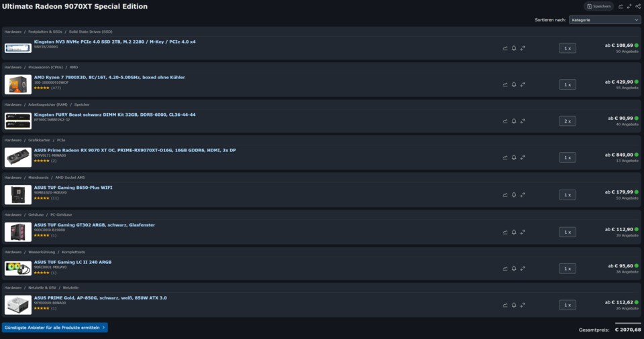The image size is (644, 339).
Task: Set price alert bell for Radeon RX 9070 XT
Action: (514, 158)
